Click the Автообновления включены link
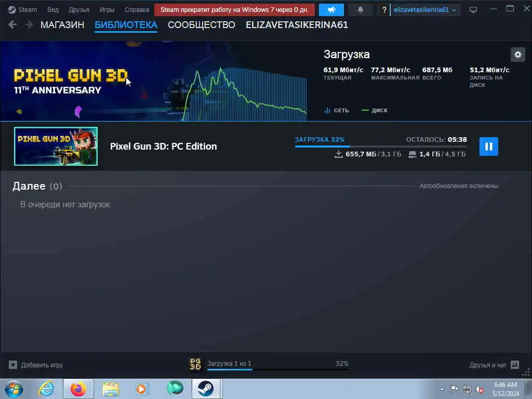The image size is (532, 399). coord(459,186)
